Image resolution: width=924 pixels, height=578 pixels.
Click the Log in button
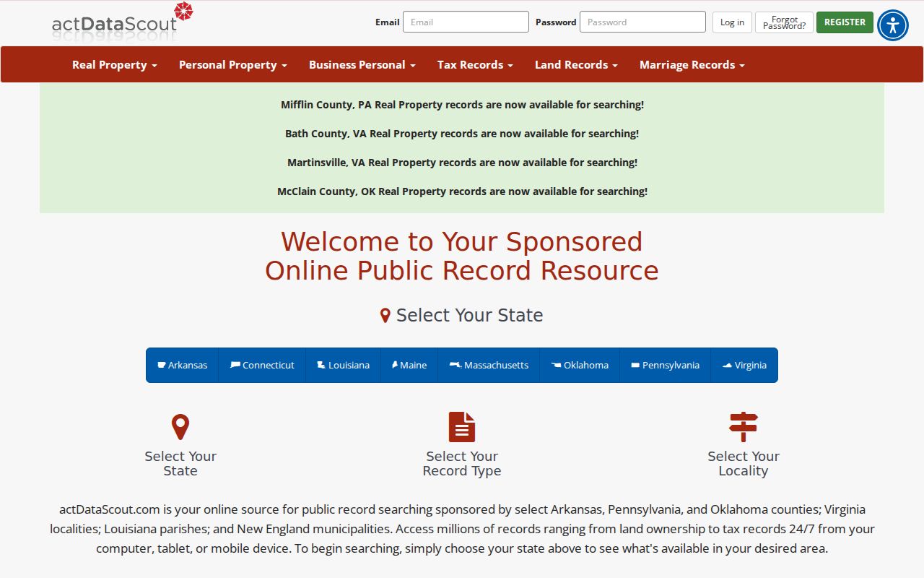(x=732, y=22)
